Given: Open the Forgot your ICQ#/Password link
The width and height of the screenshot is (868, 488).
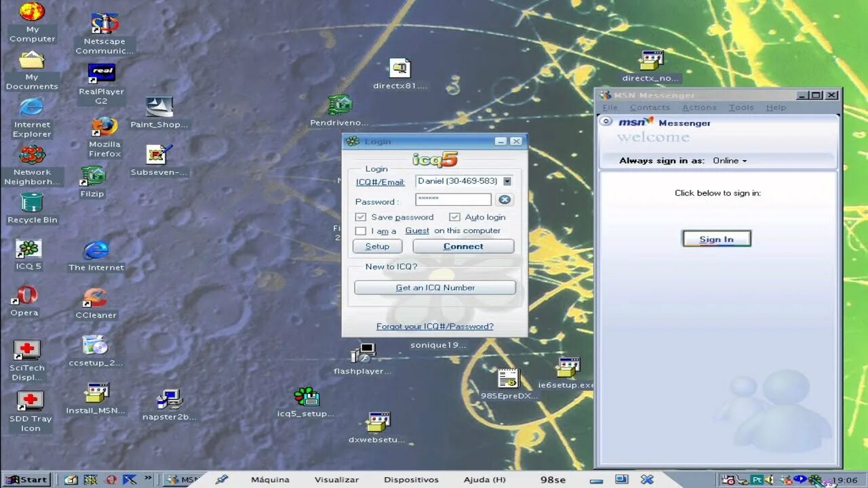Looking at the screenshot, I should point(435,327).
